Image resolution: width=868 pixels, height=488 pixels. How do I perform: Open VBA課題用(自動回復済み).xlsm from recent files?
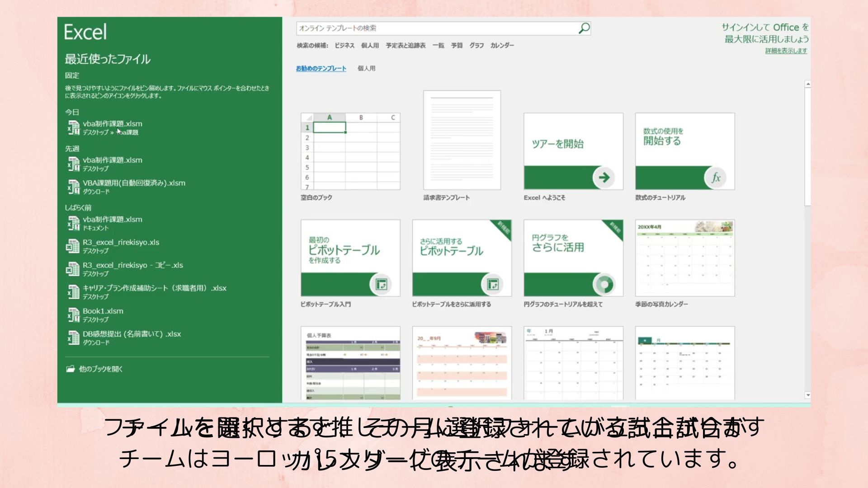[134, 183]
